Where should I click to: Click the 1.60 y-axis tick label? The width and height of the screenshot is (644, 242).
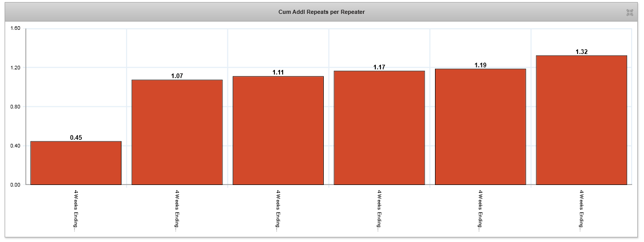tap(15, 29)
